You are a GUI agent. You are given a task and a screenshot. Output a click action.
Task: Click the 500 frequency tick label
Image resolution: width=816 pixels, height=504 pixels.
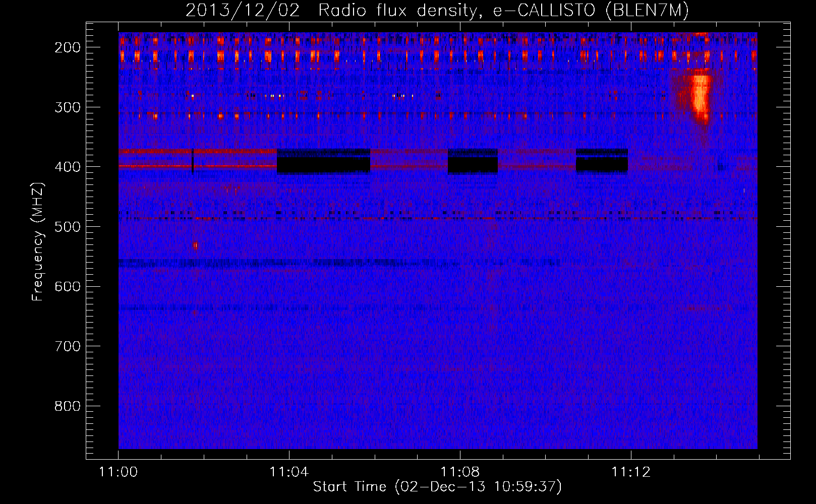coord(68,227)
